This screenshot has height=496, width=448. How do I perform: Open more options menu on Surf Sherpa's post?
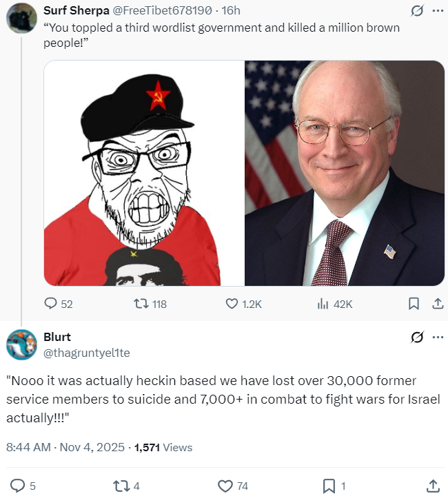(438, 11)
